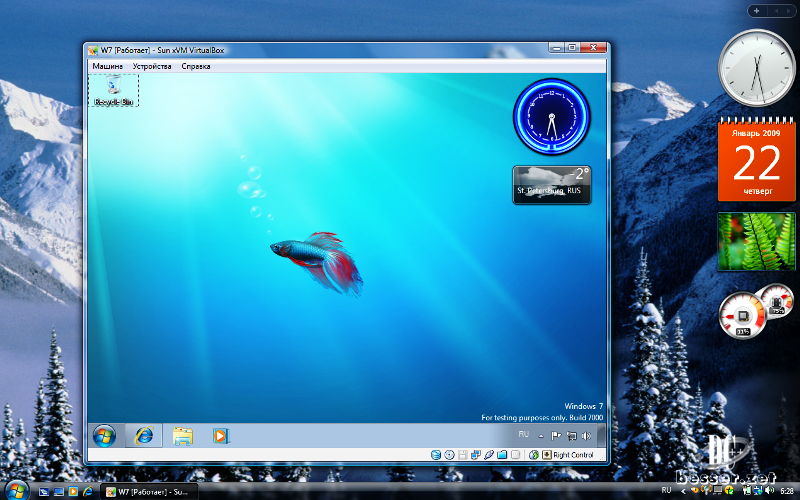
Task: Open the Справка menu
Action: coord(196,66)
